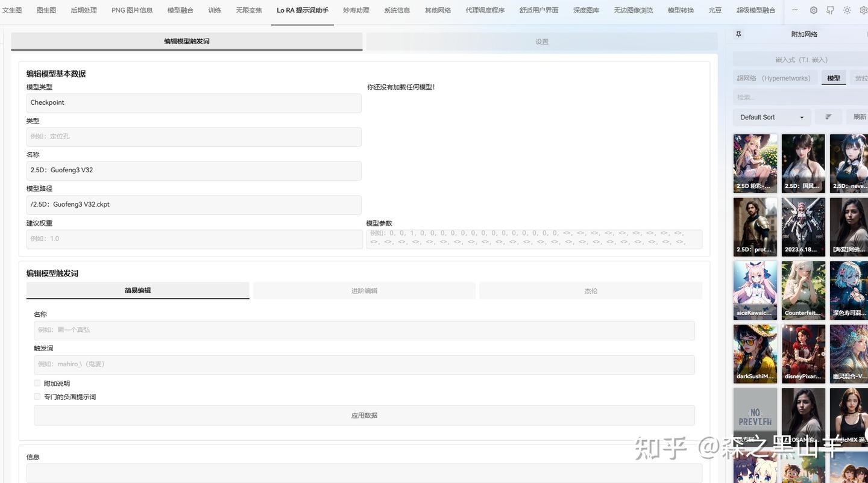Open the 其他网络 tab

point(438,10)
